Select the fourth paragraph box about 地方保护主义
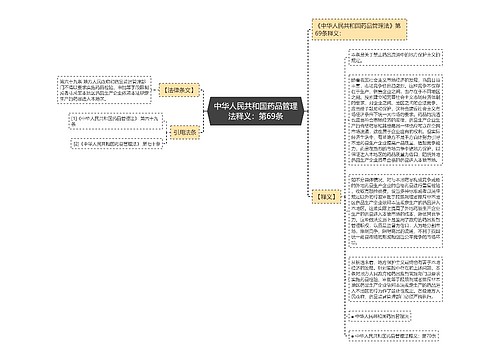500x360 pixels. (395, 279)
